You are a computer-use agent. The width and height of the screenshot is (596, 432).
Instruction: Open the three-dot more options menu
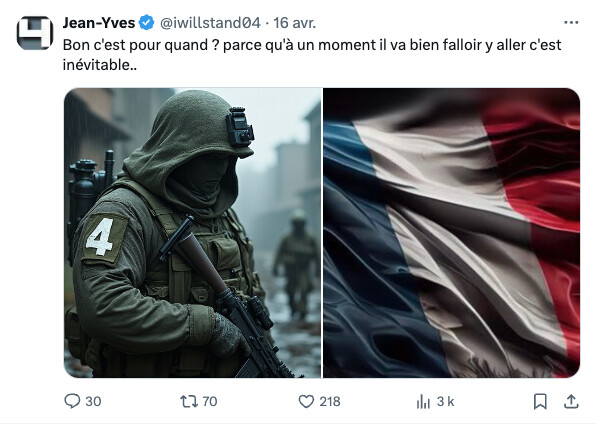tap(571, 23)
